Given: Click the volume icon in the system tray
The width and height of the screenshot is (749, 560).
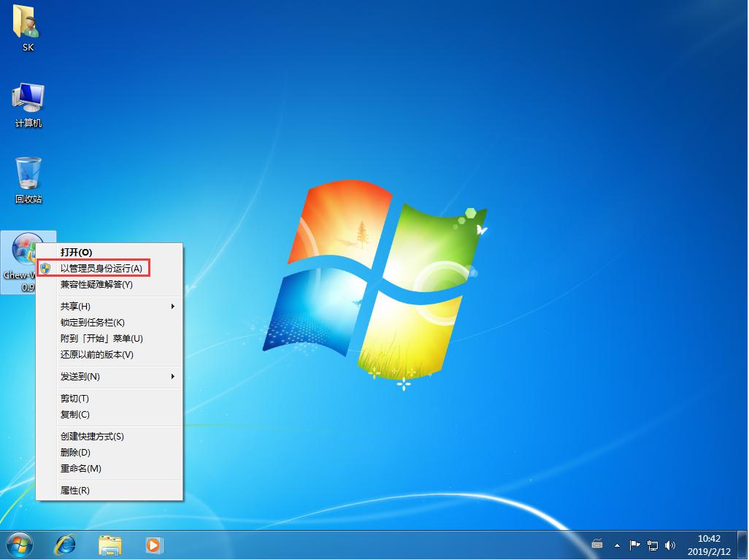Looking at the screenshot, I should pyautogui.click(x=669, y=546).
